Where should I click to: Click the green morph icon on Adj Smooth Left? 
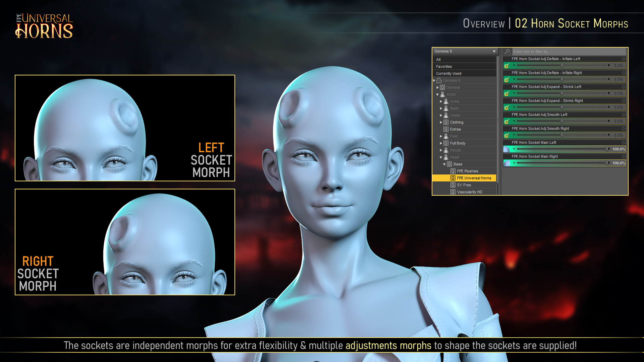click(506, 121)
